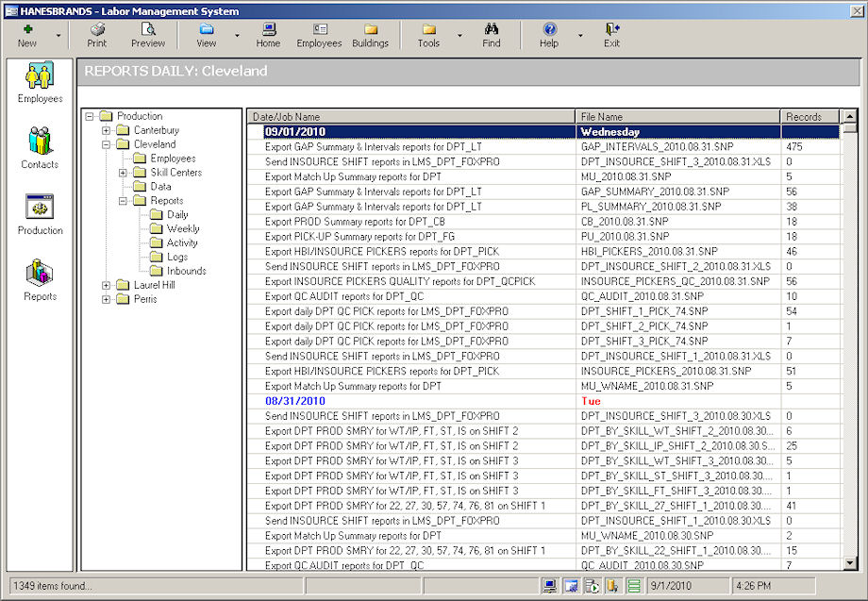Click the 9/1/2010 date in status bar

click(x=671, y=586)
